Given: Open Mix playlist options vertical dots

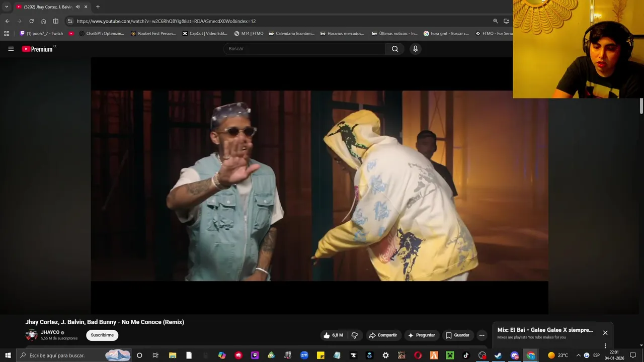Looking at the screenshot, I should point(605,346).
